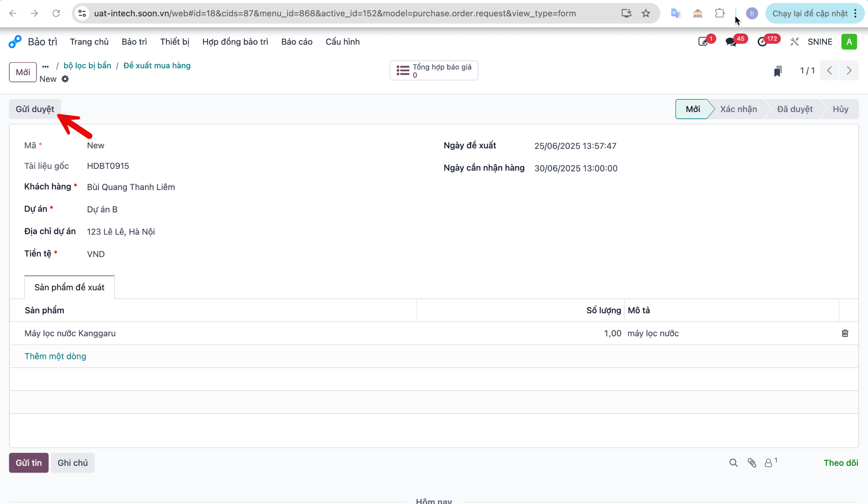Image resolution: width=868 pixels, height=504 pixels.
Task: Click the install app icon in address bar
Action: (626, 13)
